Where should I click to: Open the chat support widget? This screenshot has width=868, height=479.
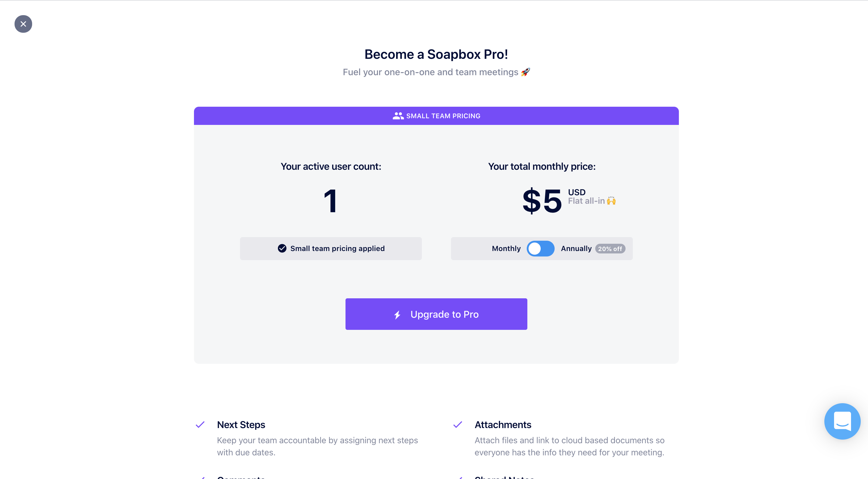(x=842, y=421)
